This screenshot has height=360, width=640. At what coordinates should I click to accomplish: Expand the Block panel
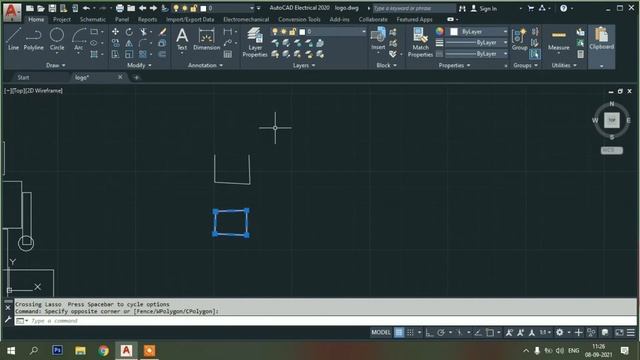[386, 65]
